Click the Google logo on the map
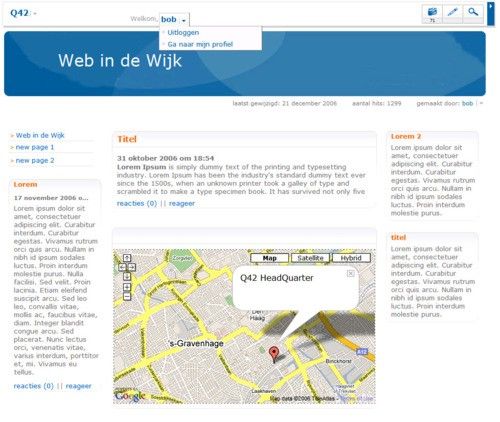 point(130,396)
